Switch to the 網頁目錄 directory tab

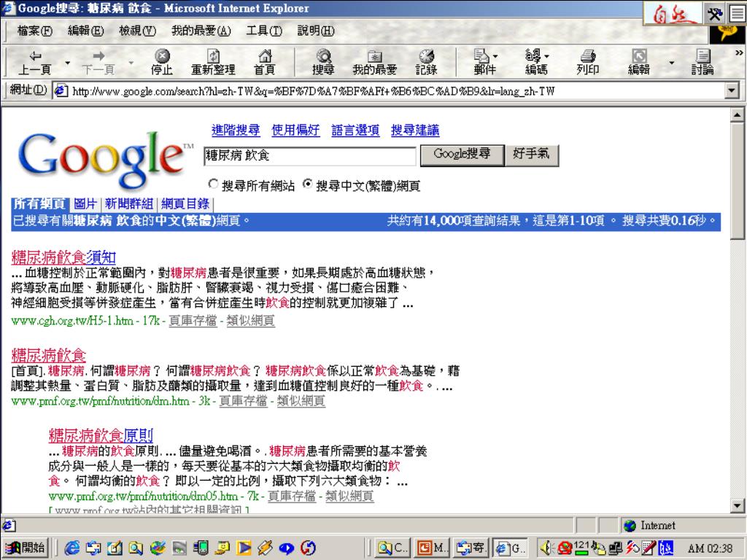coord(185,204)
